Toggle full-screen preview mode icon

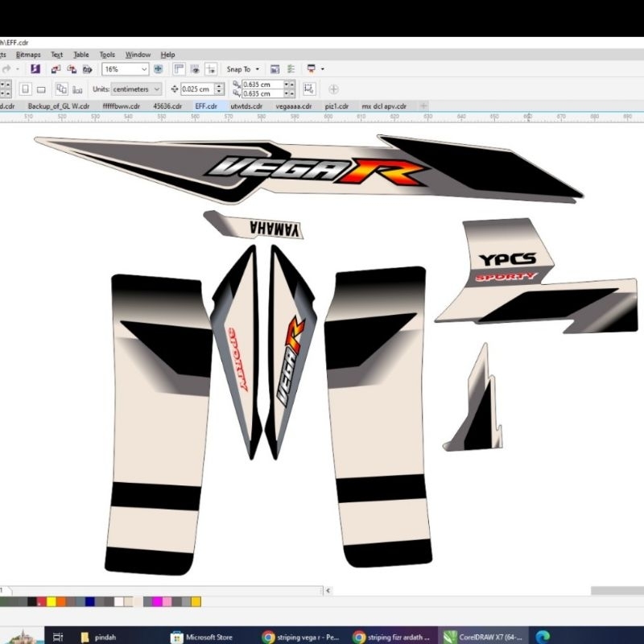(x=194, y=68)
